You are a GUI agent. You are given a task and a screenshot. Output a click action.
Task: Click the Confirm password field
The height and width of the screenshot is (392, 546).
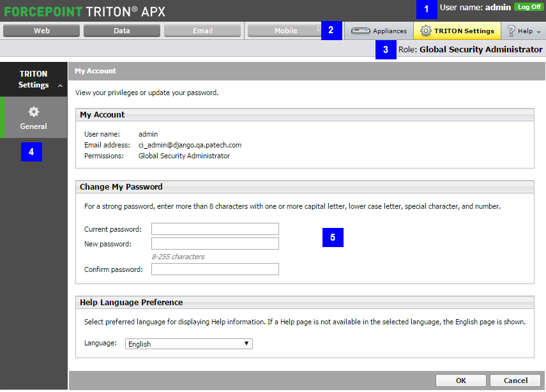tap(215, 269)
